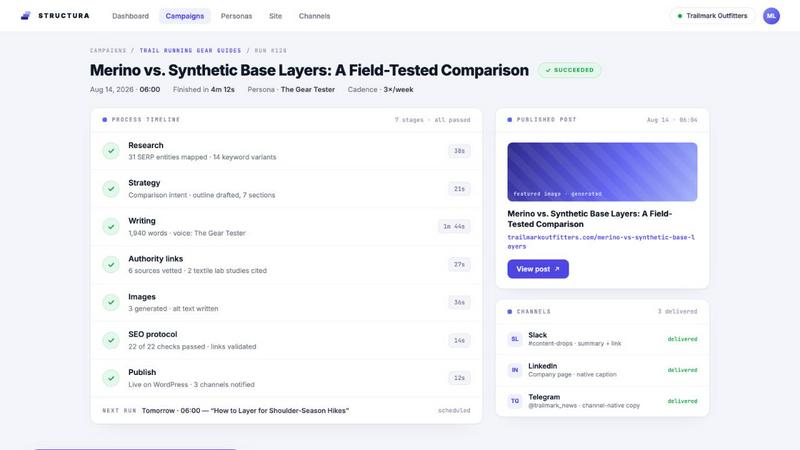Select the Images stage title
Image resolution: width=800 pixels, height=450 pixels.
142,296
